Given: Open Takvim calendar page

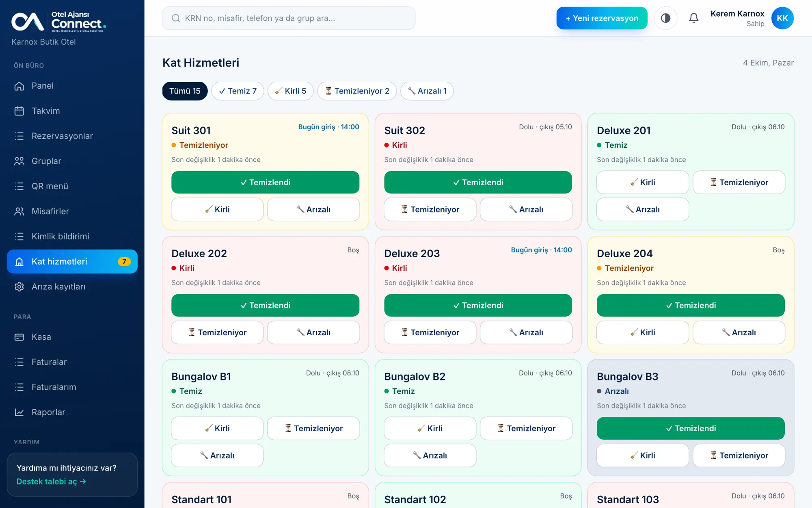Looking at the screenshot, I should [x=72, y=111].
